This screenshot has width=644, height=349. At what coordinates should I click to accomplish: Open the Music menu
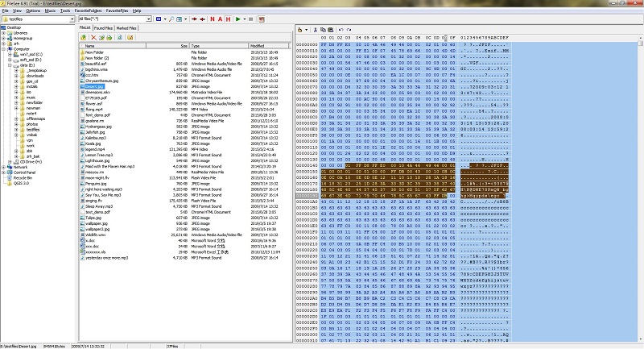[x=50, y=10]
